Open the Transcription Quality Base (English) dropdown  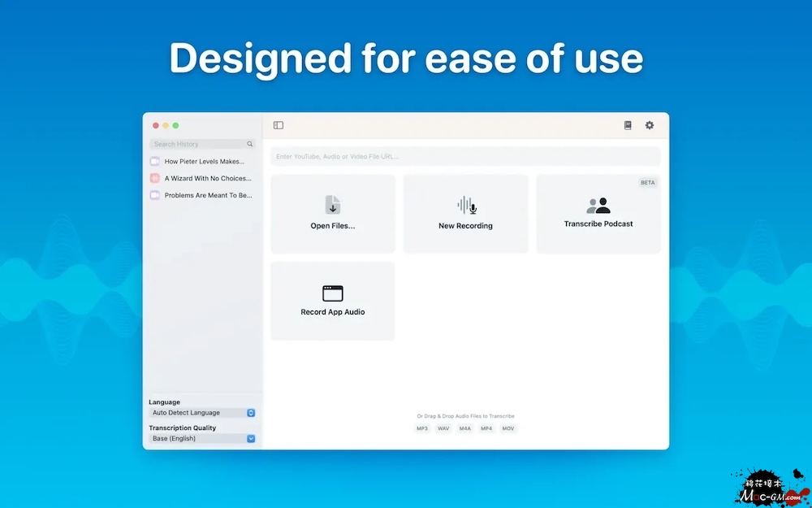[x=251, y=439]
